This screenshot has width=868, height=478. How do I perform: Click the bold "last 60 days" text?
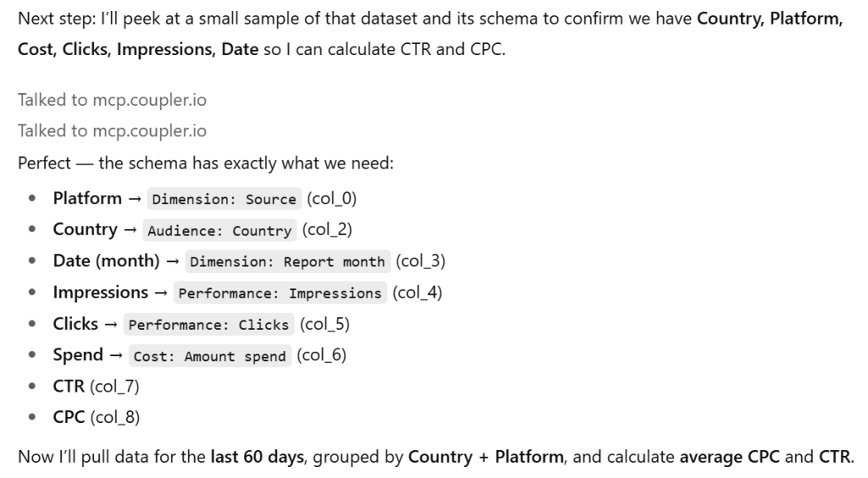(256, 457)
